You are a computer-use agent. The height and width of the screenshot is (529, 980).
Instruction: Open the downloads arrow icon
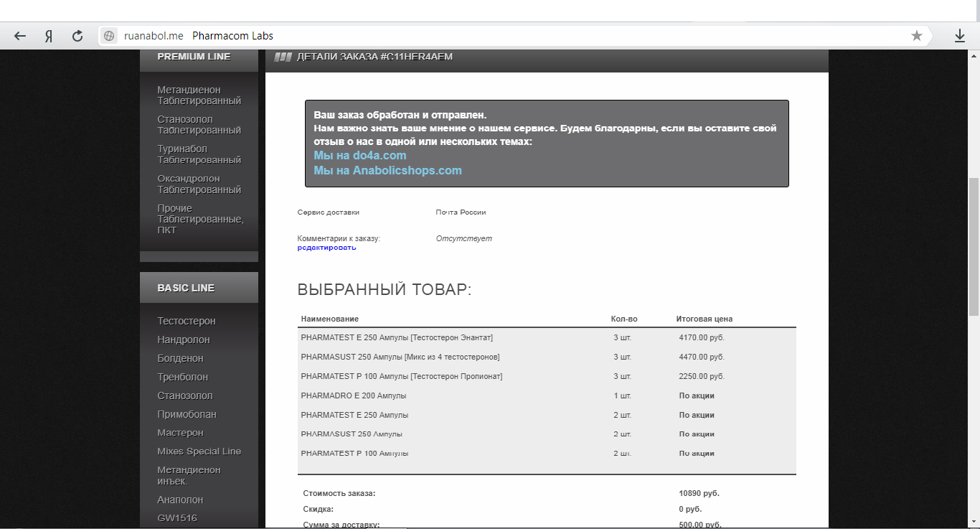(959, 36)
